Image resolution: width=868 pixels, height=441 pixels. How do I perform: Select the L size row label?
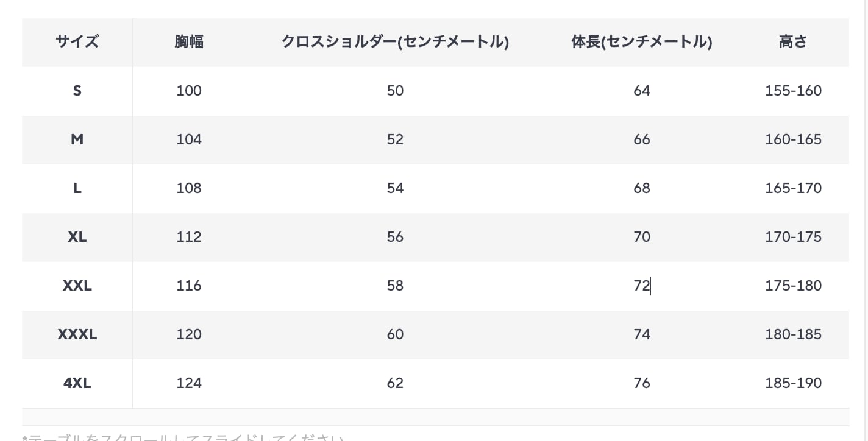point(77,188)
